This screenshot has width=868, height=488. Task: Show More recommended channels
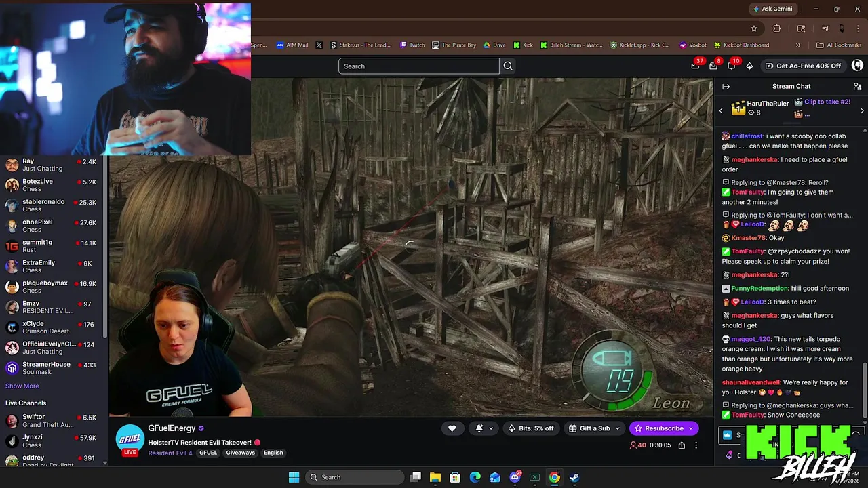pyautogui.click(x=22, y=386)
